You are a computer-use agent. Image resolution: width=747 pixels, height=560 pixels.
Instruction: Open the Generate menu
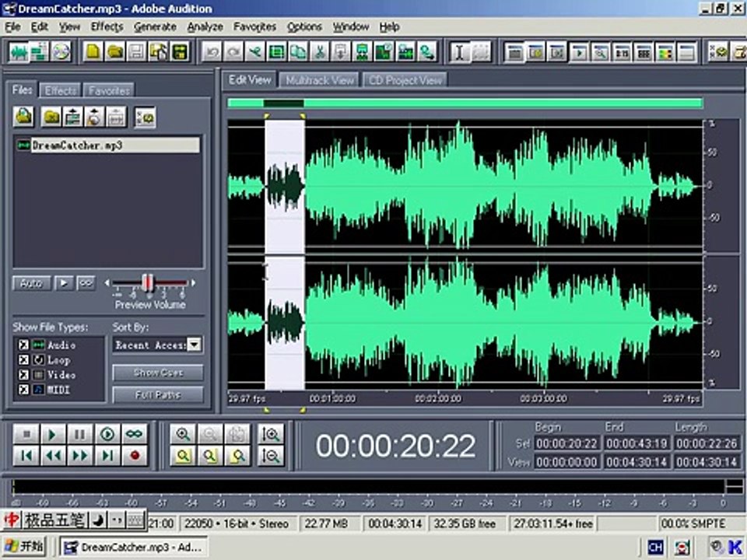click(x=156, y=27)
